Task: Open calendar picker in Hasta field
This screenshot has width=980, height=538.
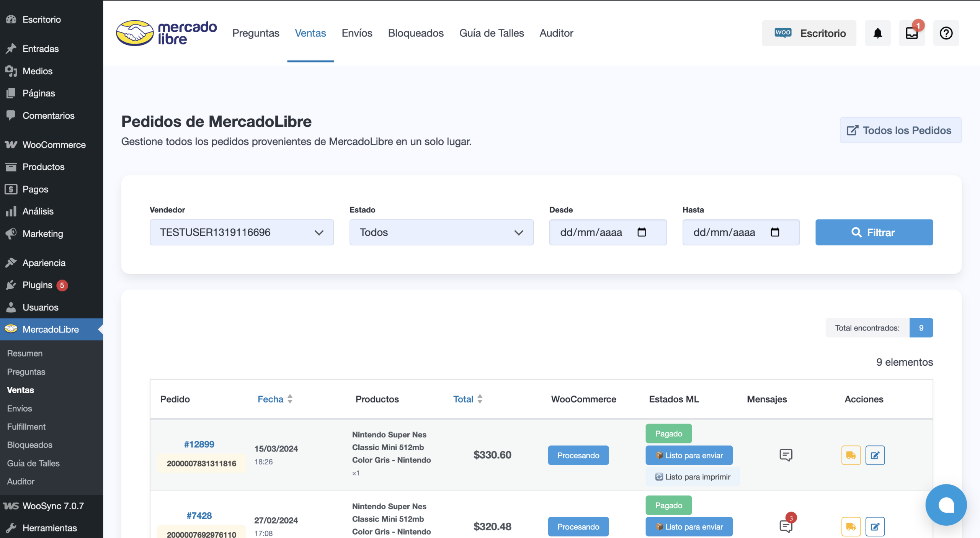Action: 775,232
